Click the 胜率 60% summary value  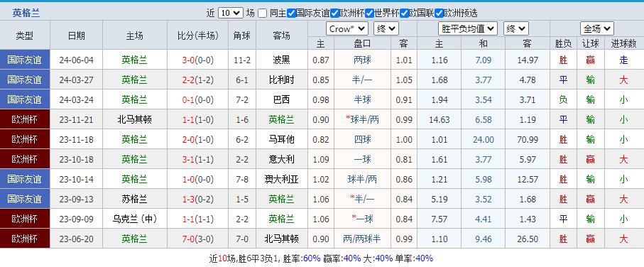pyautogui.click(x=312, y=258)
